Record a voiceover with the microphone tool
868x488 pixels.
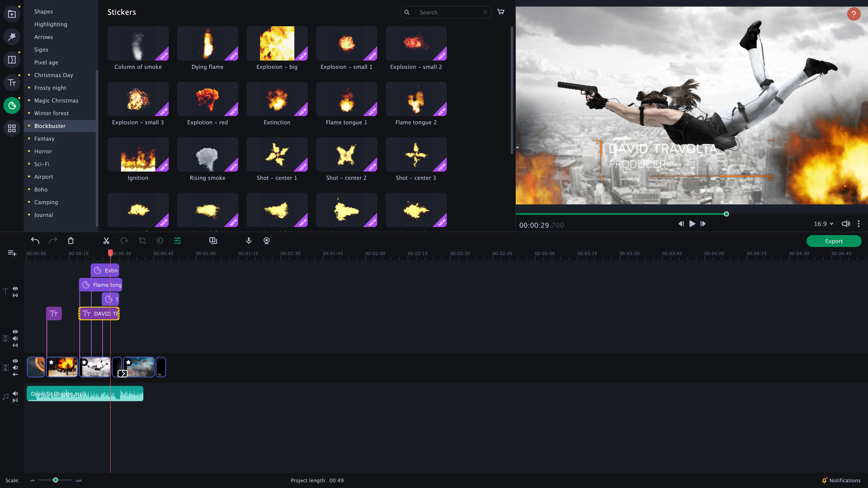point(249,240)
